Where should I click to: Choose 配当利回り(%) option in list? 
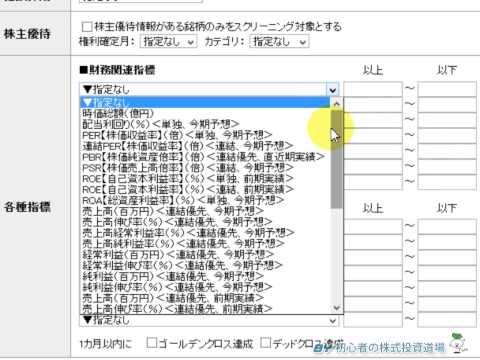point(205,124)
